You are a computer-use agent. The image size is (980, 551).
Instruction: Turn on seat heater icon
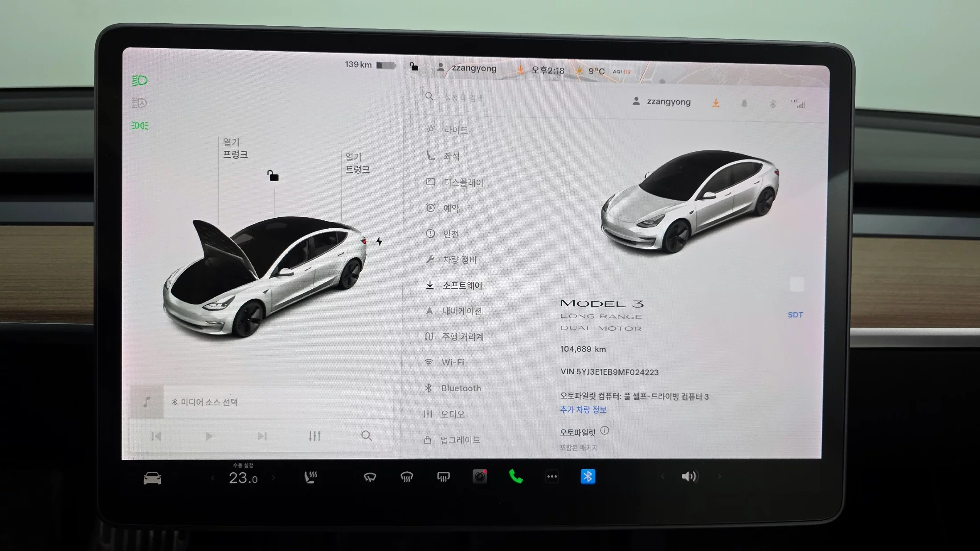(310, 477)
